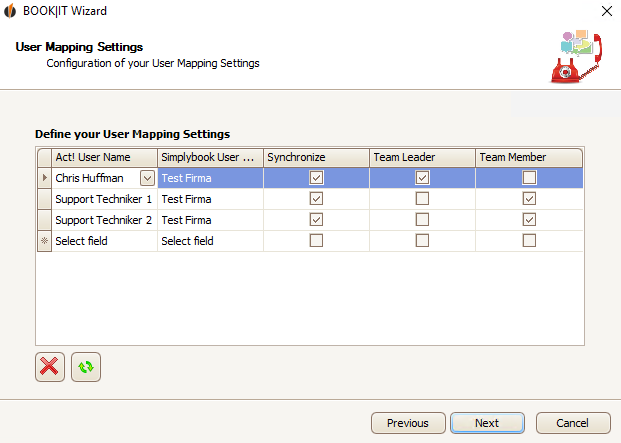Close the BOOK|IT Wizard window
This screenshot has width=621, height=443.
pyautogui.click(x=607, y=11)
